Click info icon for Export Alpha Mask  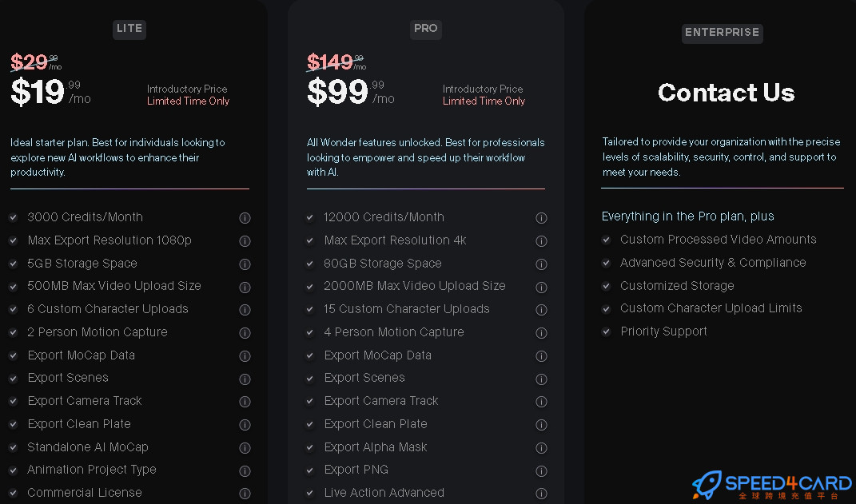pos(542,448)
